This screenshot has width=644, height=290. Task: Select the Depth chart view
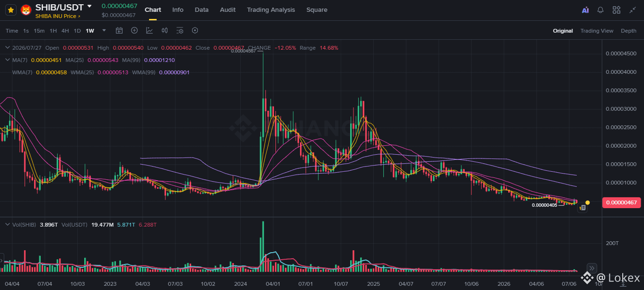(628, 31)
